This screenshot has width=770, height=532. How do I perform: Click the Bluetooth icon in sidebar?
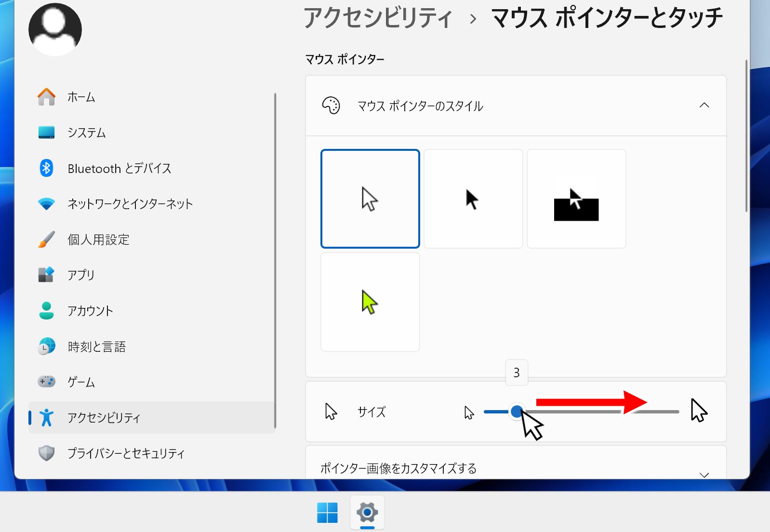(x=47, y=168)
